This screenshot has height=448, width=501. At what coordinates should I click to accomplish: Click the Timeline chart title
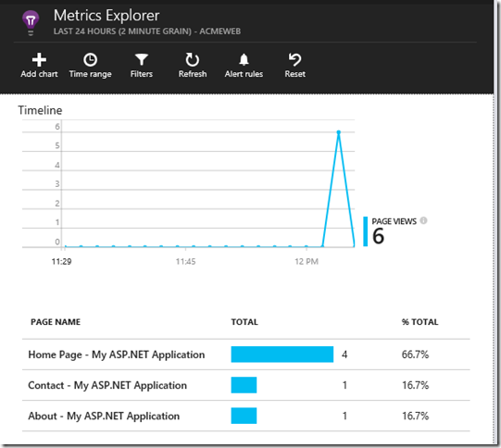40,110
